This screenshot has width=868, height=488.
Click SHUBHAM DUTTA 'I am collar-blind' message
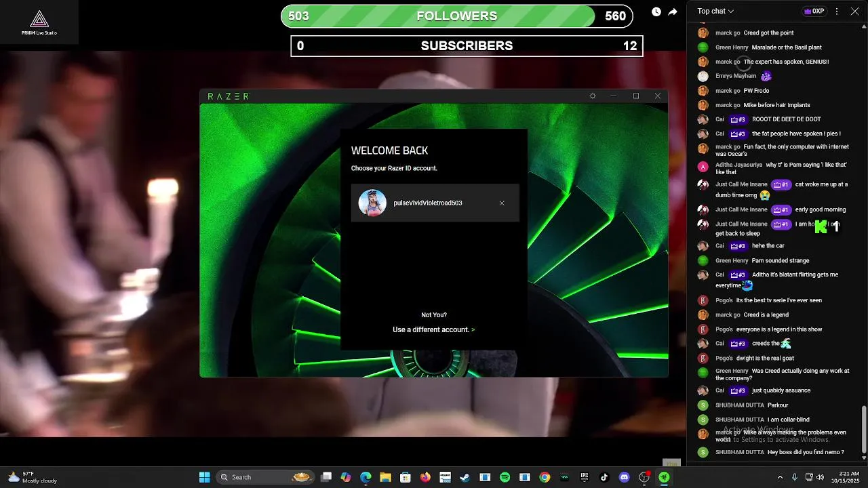tap(788, 420)
